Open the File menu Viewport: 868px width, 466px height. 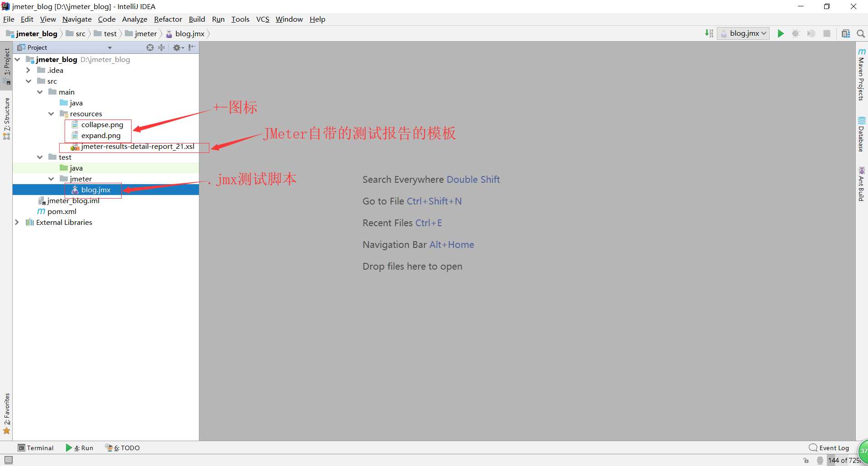pyautogui.click(x=9, y=19)
